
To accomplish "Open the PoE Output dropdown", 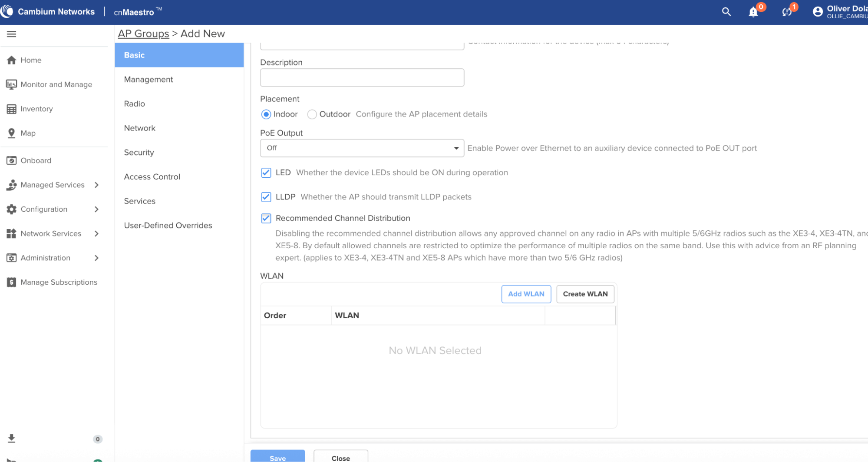I will [x=362, y=148].
